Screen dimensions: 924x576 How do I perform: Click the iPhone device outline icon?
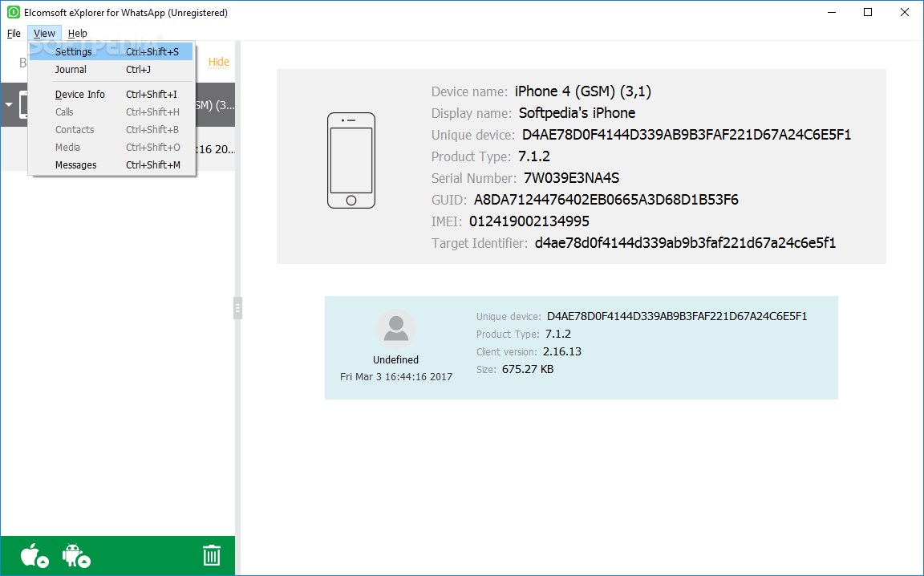click(x=351, y=160)
